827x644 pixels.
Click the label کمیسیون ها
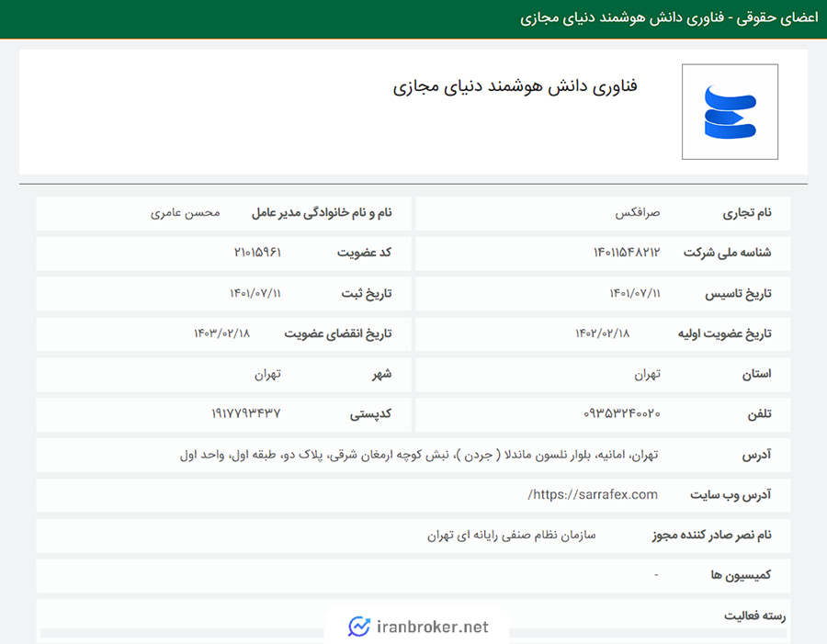click(741, 575)
